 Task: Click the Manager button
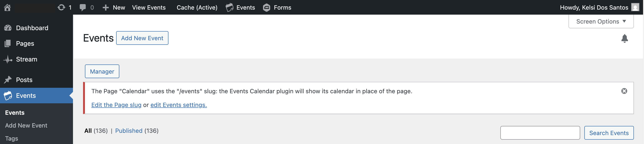(102, 72)
